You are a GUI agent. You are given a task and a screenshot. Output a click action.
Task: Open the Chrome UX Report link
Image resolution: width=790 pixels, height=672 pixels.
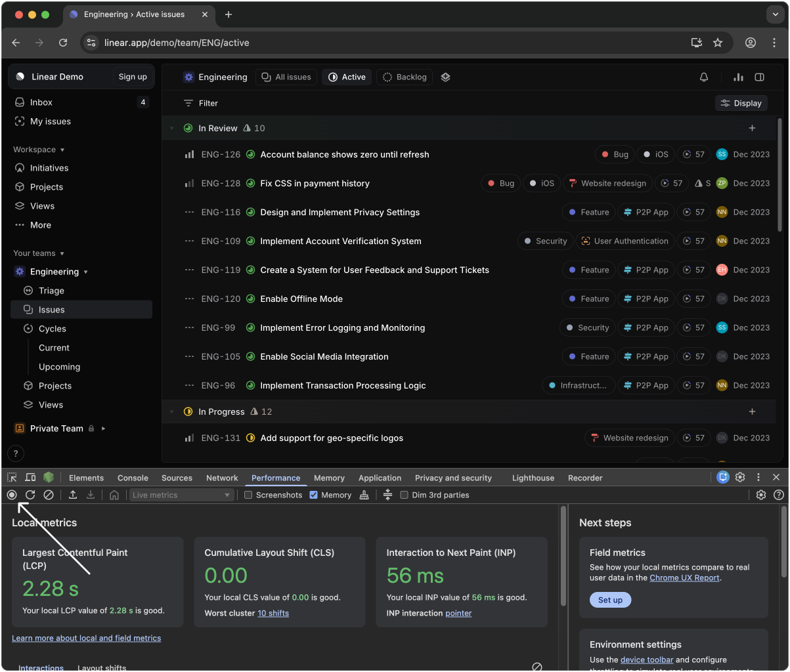[x=684, y=577]
